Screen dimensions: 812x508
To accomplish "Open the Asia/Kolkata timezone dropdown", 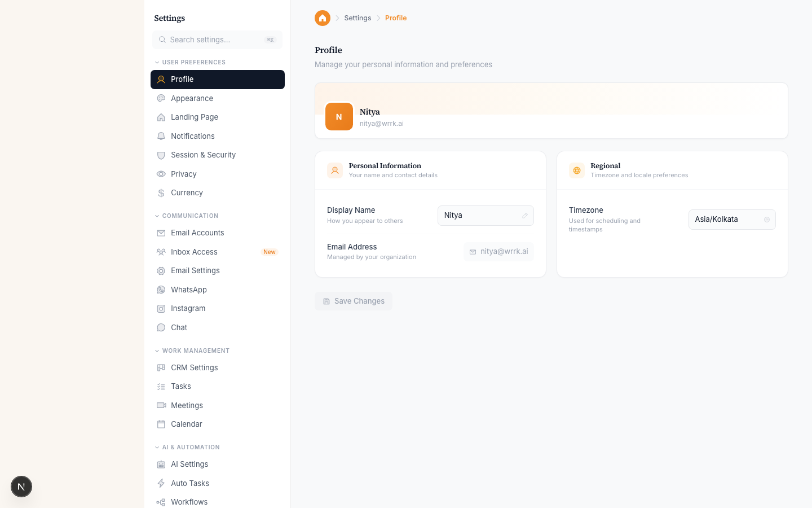I will 731,220.
